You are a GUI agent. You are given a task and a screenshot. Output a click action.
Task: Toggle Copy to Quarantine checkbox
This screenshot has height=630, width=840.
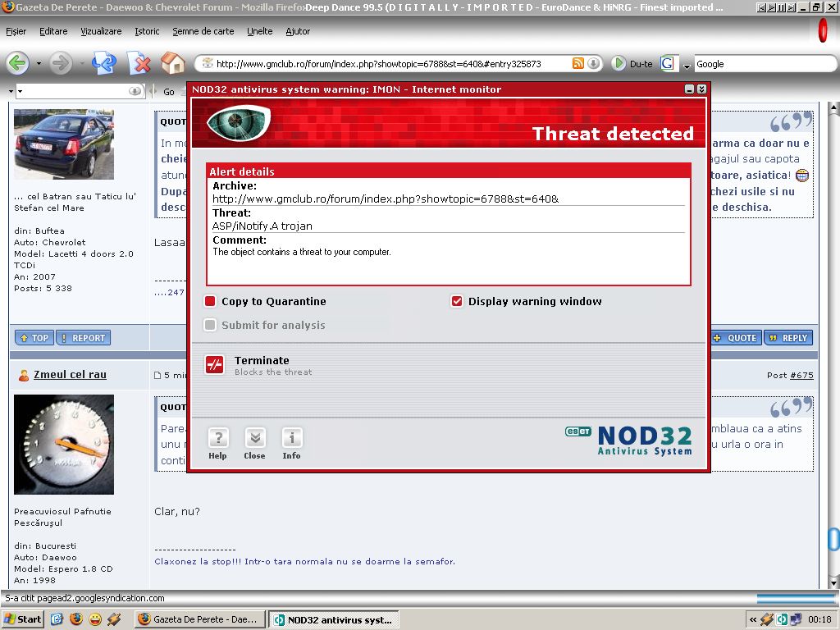point(210,301)
